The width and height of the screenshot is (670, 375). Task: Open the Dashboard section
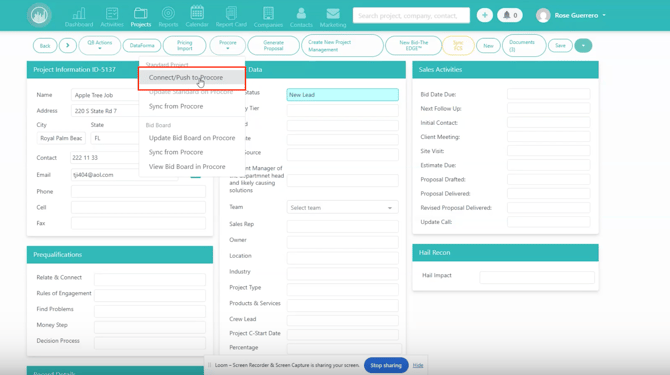tap(79, 18)
